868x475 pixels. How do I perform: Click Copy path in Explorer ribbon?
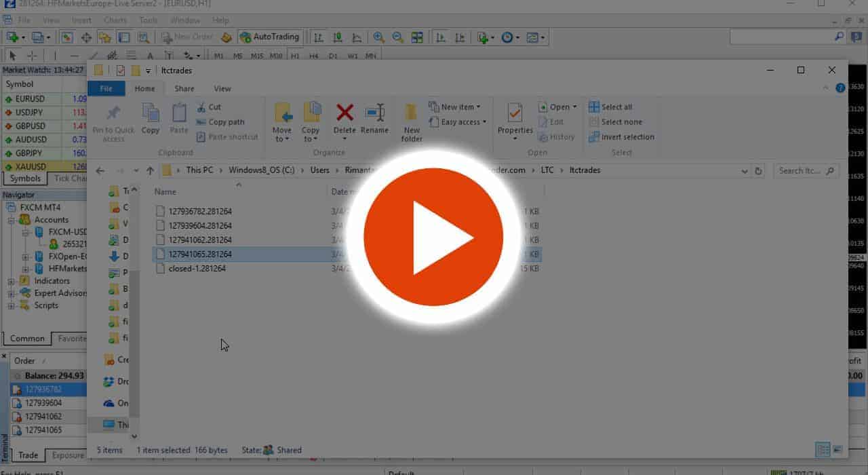point(220,122)
